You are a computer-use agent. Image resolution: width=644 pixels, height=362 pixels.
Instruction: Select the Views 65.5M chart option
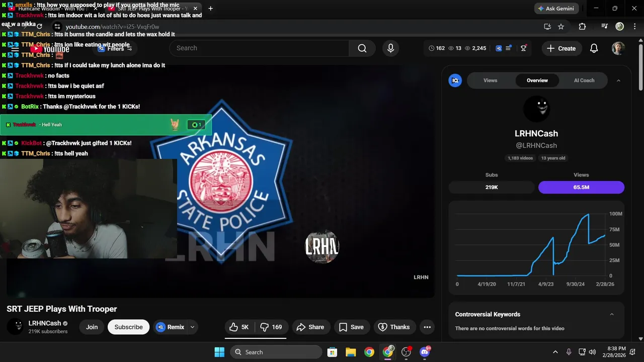581,188
